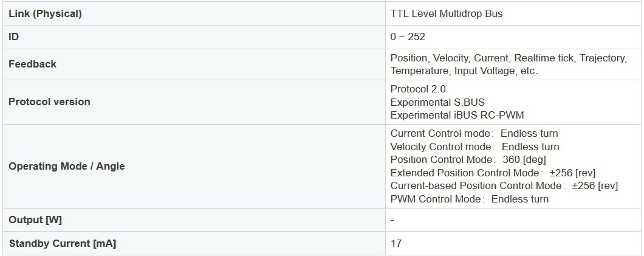Select the standby current value "17"
Screen dimensions: 644x256
[x=396, y=243]
